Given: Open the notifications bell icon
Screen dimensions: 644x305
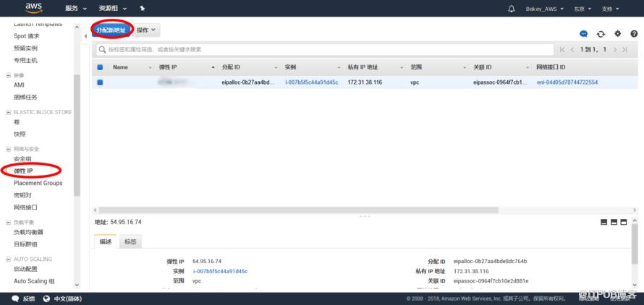Looking at the screenshot, I should [512, 9].
